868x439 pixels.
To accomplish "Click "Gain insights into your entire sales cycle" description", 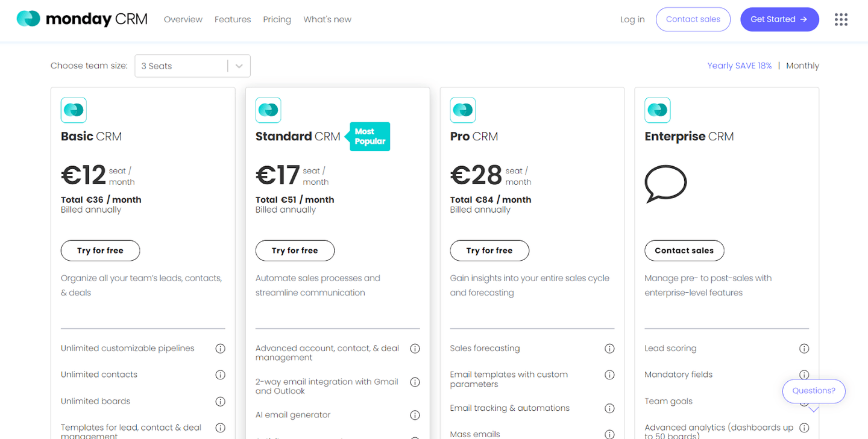I will click(530, 285).
